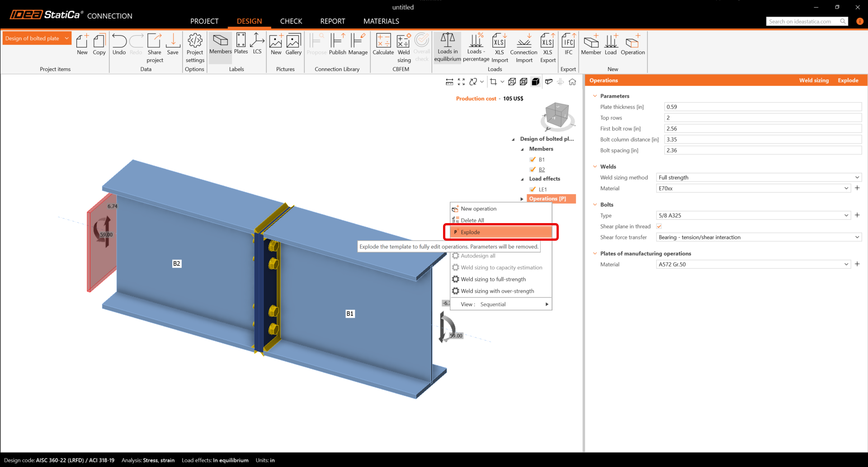This screenshot has height=467, width=868.
Task: Toggle the LE1 load effect checkbox
Action: (533, 190)
